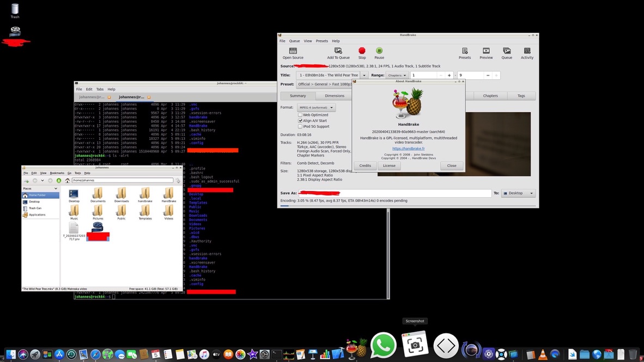Click the Credits button in About HandBrake
Viewport: 644px width, 362px height.
click(365, 165)
